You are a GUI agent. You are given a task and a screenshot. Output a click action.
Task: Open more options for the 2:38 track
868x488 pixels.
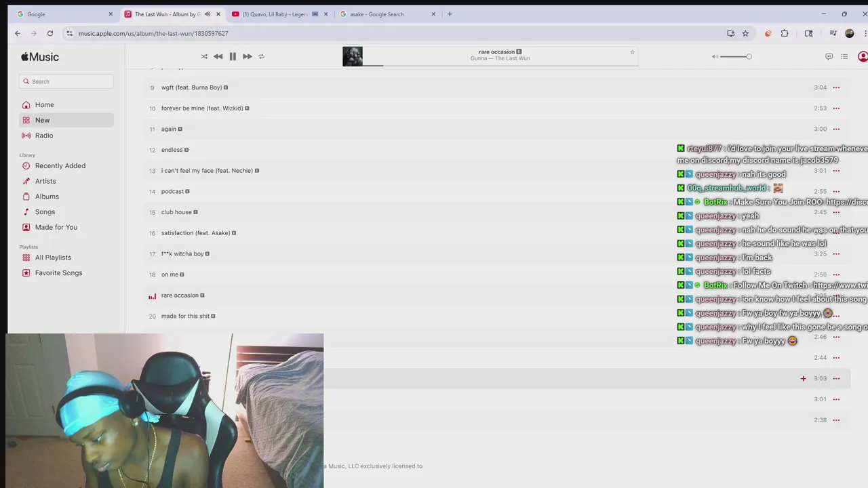point(836,420)
